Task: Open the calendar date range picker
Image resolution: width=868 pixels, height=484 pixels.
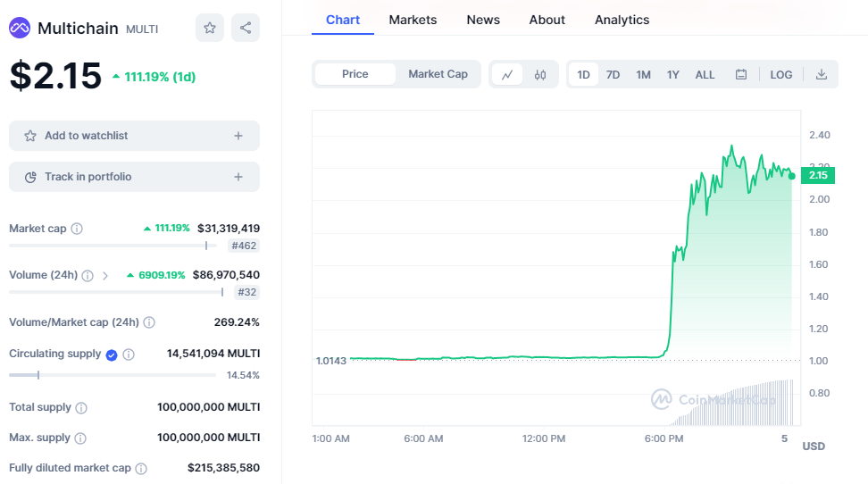Action: 741,74
